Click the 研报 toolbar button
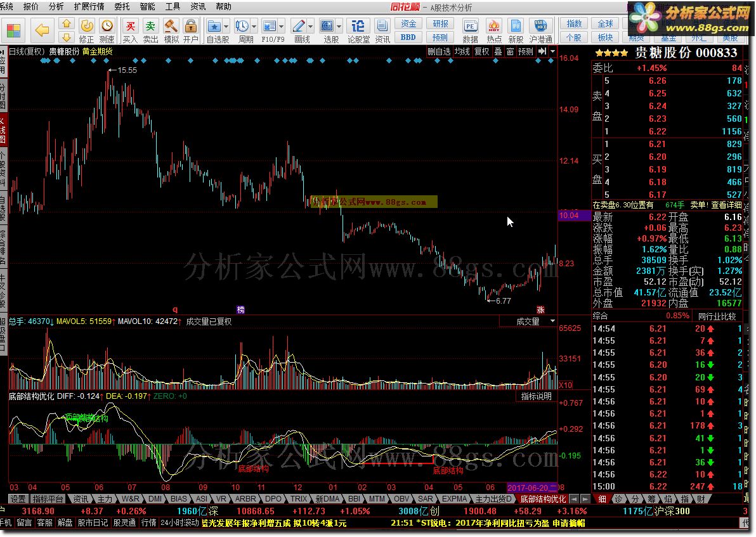Viewport: 756px width, 537px height. [440, 23]
